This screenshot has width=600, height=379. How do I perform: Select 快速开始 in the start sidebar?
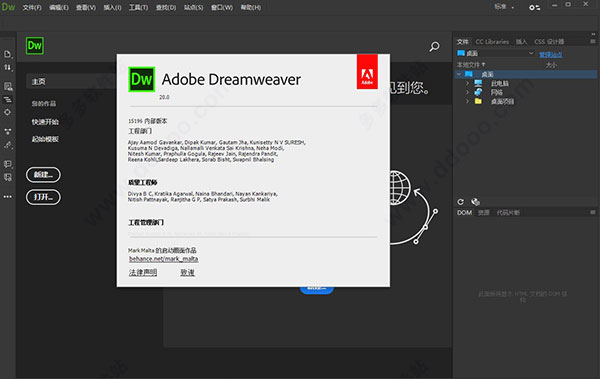[x=45, y=122]
